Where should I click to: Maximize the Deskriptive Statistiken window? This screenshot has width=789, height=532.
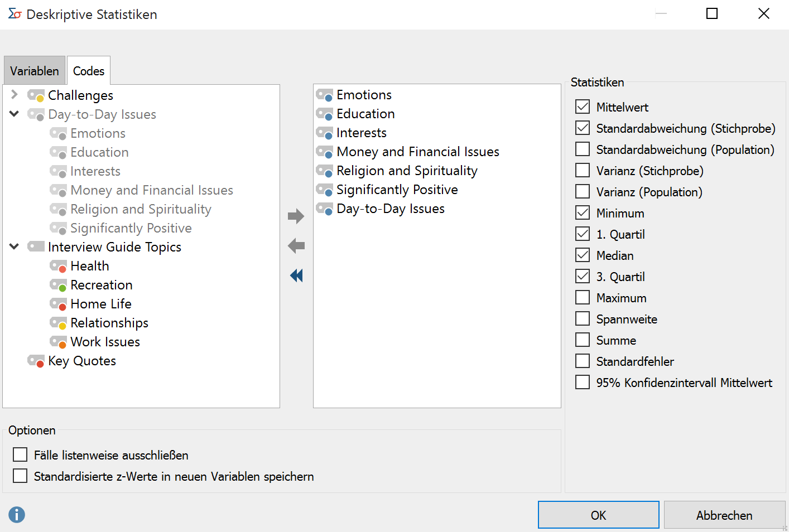click(712, 13)
